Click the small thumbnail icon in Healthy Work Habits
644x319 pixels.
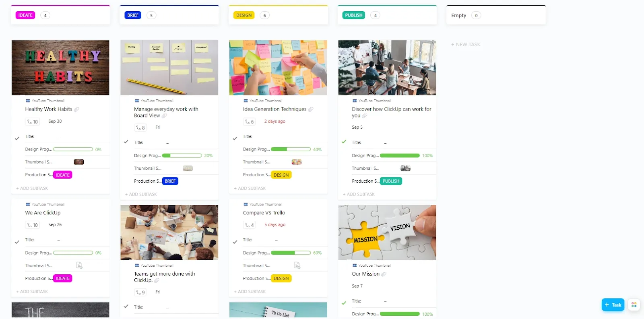click(x=79, y=162)
